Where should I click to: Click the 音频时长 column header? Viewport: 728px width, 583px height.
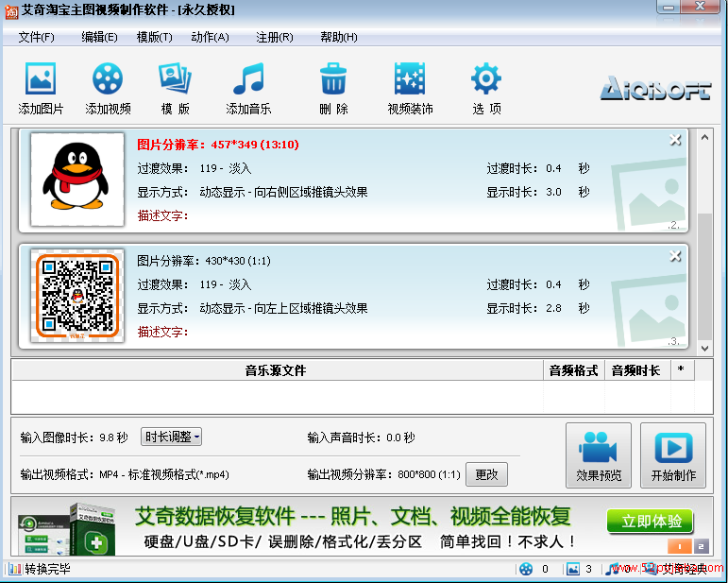[636, 370]
